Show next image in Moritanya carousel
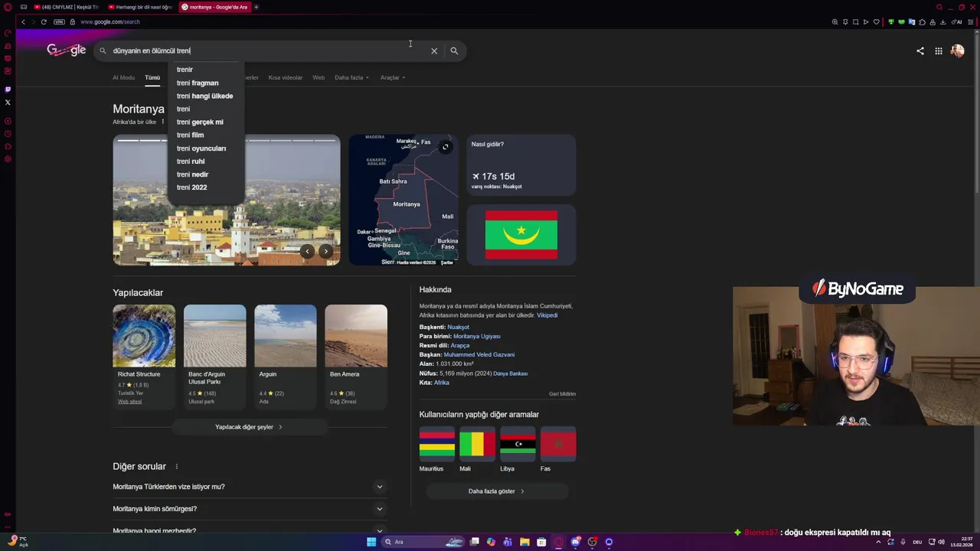Image resolution: width=980 pixels, height=551 pixels. click(325, 251)
